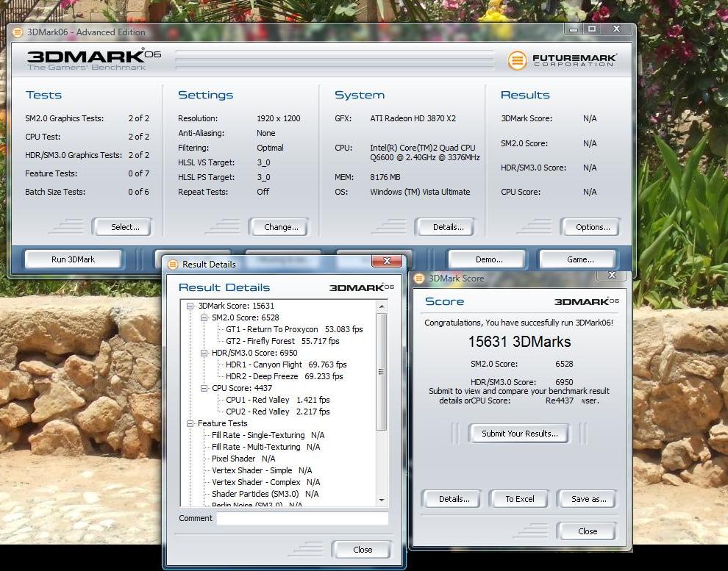Viewport: 728px width, 571px height.
Task: Click the 3DMark Score window title icon
Action: click(419, 279)
